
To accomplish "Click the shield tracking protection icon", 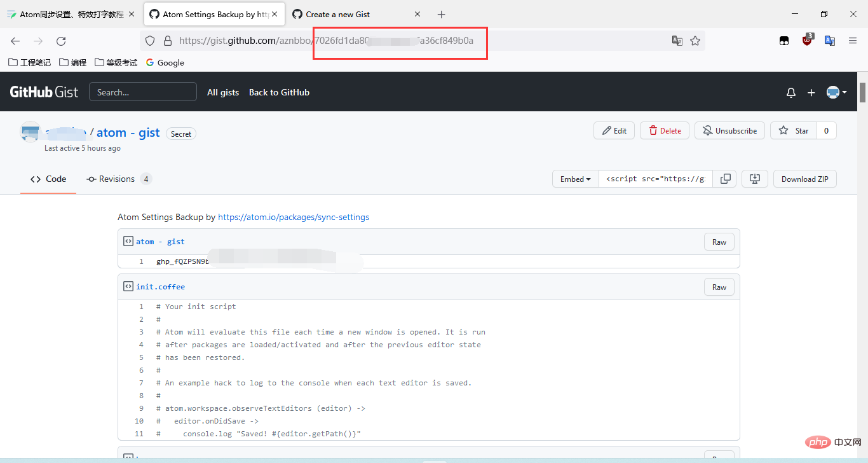I will point(150,41).
